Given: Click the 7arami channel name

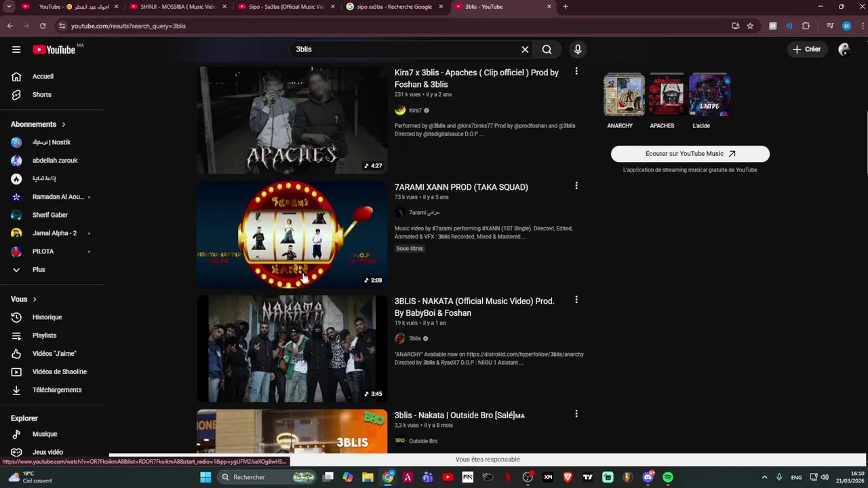Looking at the screenshot, I should click(x=424, y=213).
